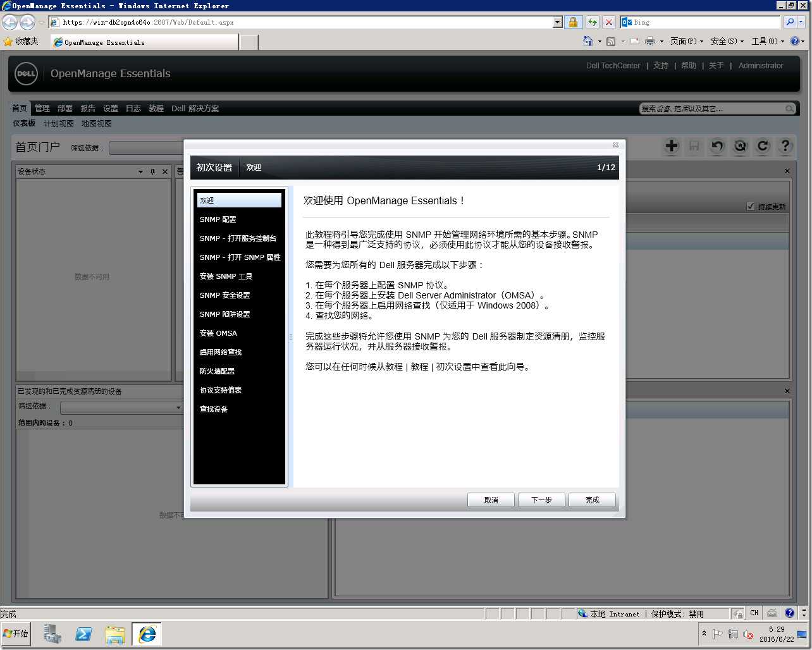Viewport: 812px width, 650px height.
Task: Select the 日志 main menu tab
Action: click(x=133, y=108)
